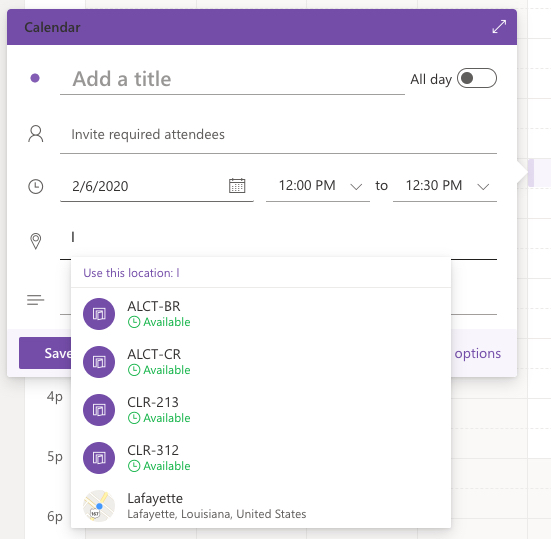Click the description lines icon
The width and height of the screenshot is (551, 539).
[35, 300]
